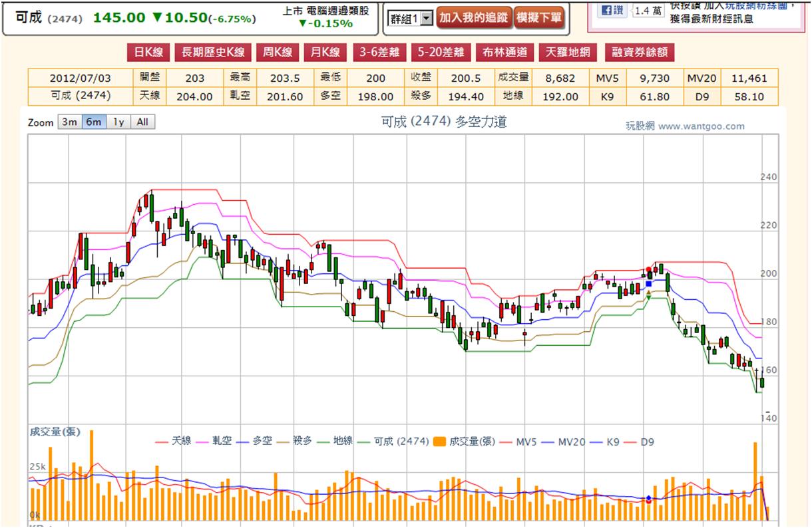This screenshot has width=812, height=528.
Task: Click the blue square marker on chart
Action: pos(649,284)
